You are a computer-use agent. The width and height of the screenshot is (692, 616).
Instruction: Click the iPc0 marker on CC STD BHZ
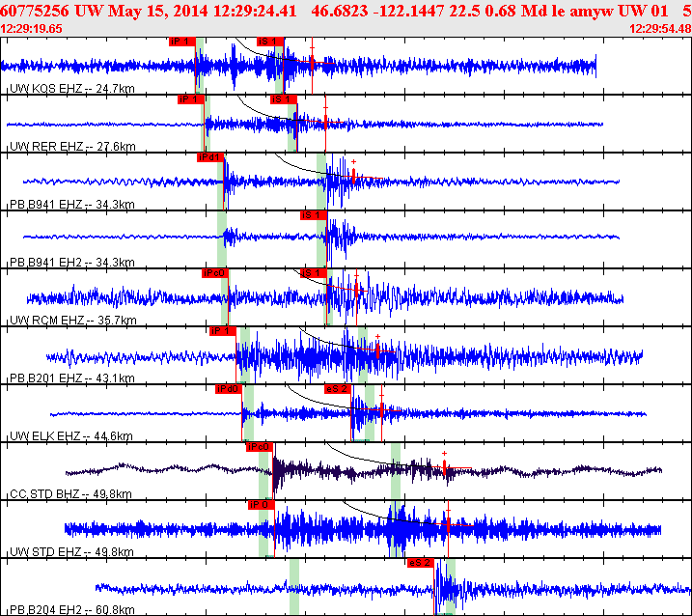coord(260,447)
